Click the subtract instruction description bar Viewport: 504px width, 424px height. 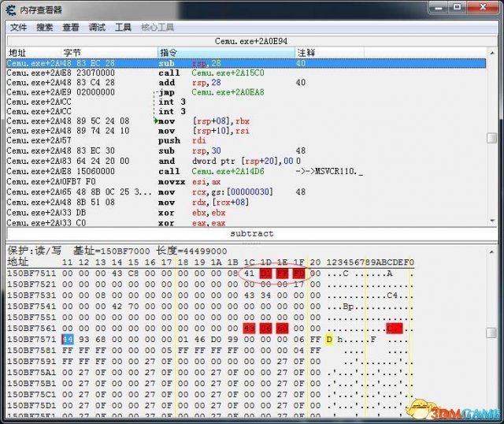(252, 233)
